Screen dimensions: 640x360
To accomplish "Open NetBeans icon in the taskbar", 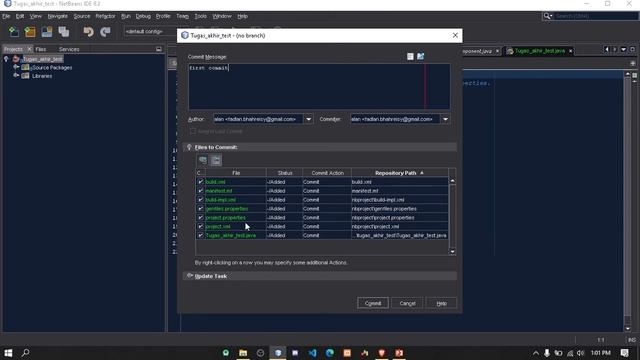I will pos(278,353).
